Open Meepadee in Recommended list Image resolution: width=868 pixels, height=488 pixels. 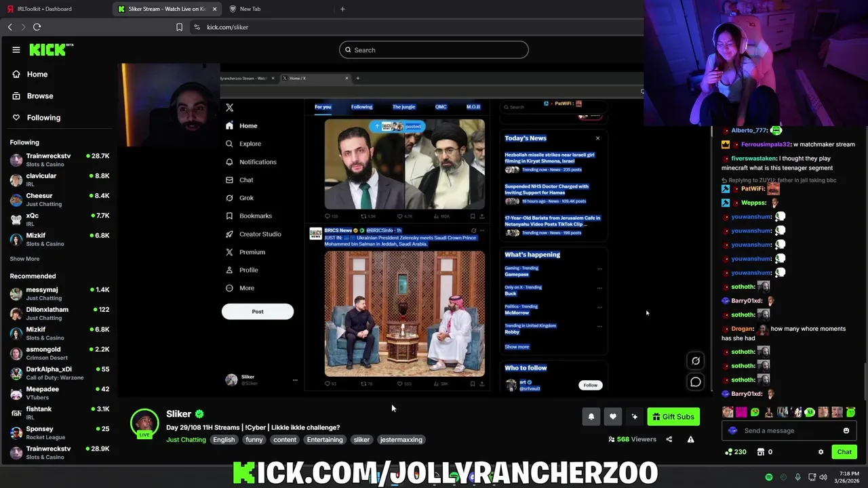coord(60,393)
